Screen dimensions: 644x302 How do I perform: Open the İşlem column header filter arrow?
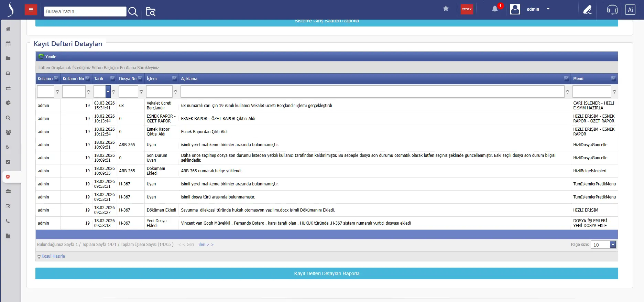[174, 78]
